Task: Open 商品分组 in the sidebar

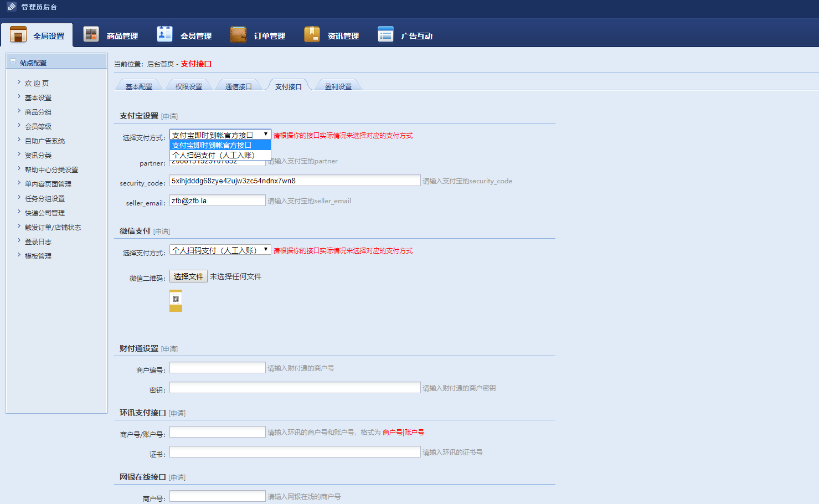Action: point(38,112)
